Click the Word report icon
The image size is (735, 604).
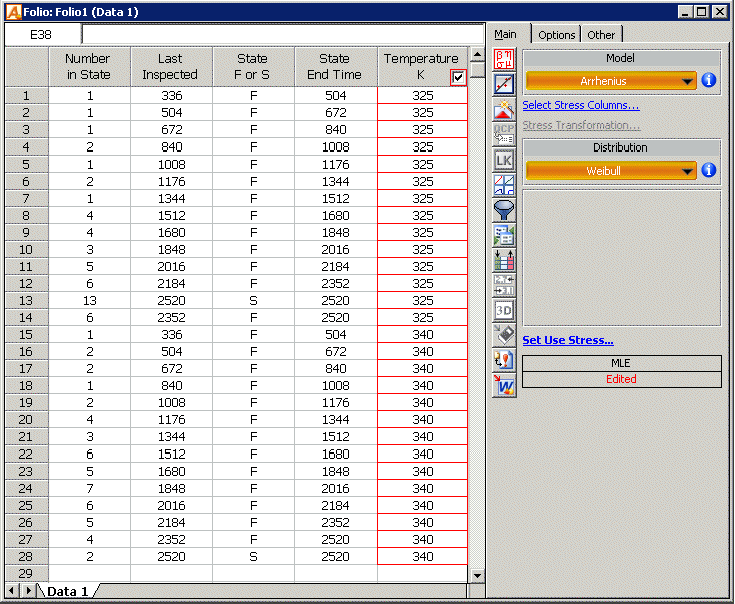504,386
